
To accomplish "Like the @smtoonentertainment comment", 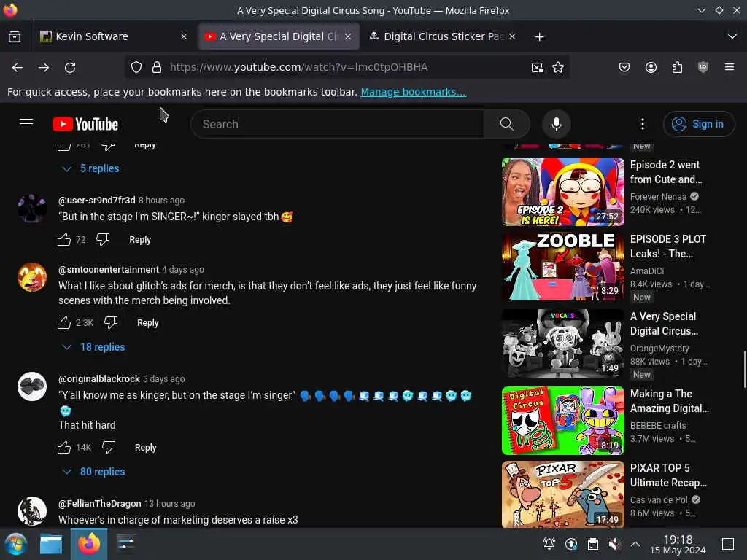I will (x=64, y=323).
